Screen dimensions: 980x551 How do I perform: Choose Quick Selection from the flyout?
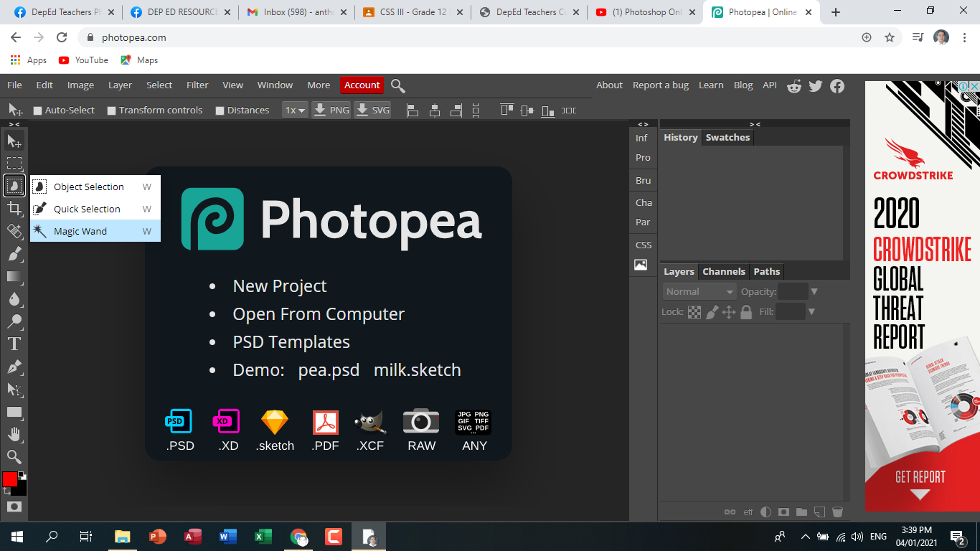(95, 209)
